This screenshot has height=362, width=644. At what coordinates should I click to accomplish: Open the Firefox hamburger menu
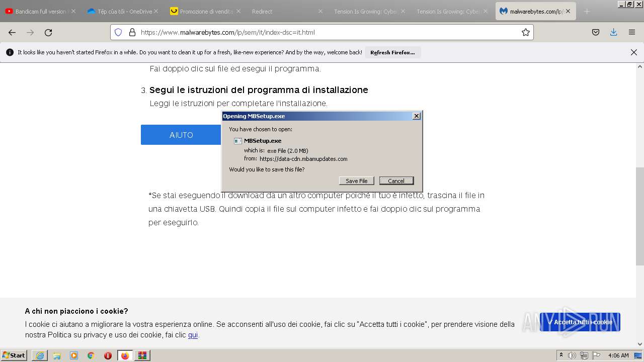pos(632,32)
